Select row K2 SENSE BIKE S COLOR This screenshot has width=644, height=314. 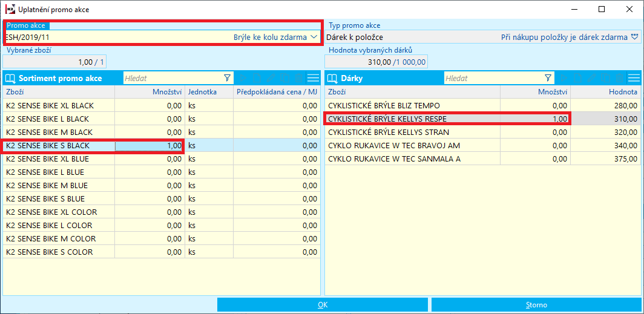[x=162, y=252]
